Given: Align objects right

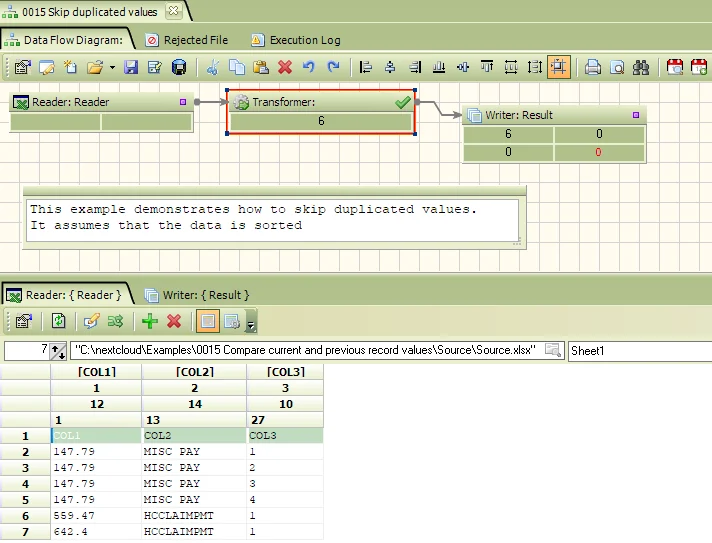Looking at the screenshot, I should click(415, 68).
